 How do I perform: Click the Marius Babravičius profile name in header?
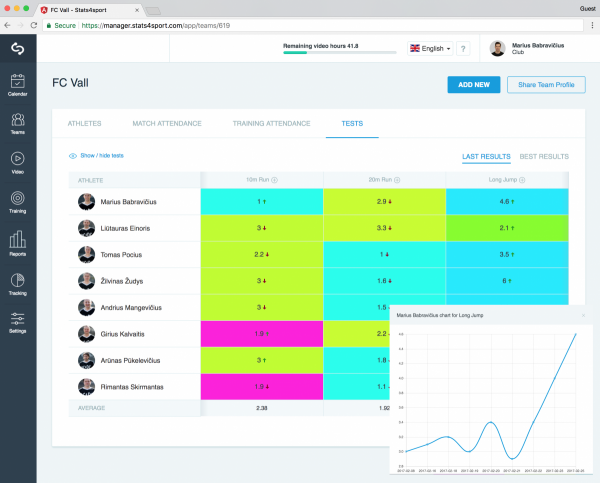click(538, 46)
